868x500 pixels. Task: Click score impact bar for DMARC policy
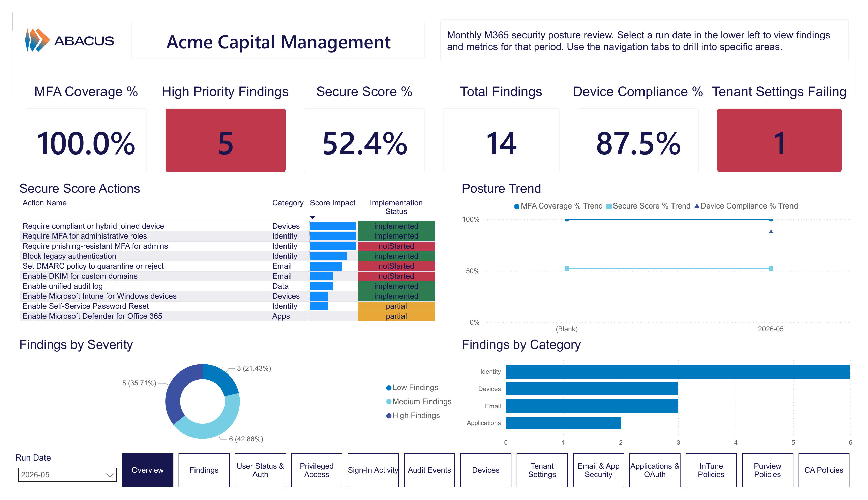(326, 266)
